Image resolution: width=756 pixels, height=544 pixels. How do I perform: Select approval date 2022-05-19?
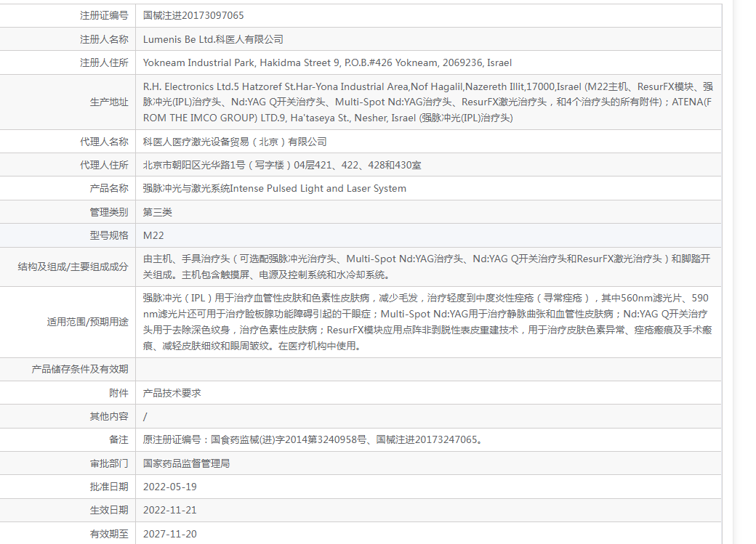point(169,487)
